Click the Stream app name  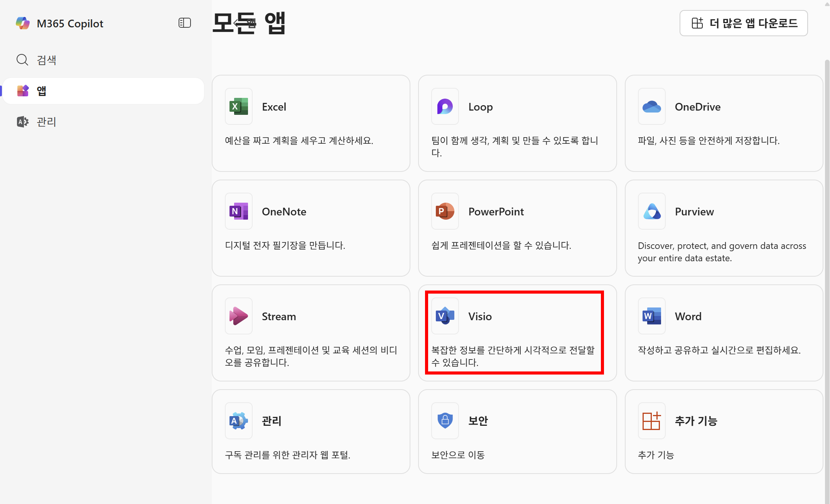click(279, 316)
